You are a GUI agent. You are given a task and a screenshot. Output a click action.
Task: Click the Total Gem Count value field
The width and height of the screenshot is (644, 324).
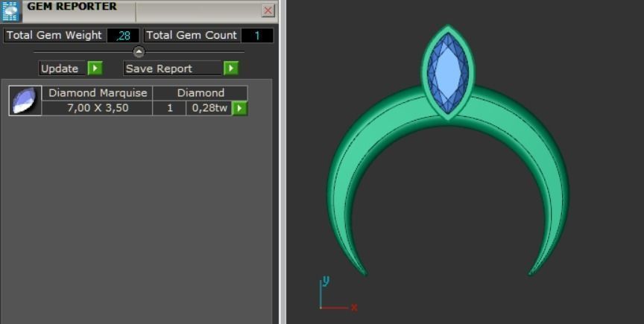[257, 36]
